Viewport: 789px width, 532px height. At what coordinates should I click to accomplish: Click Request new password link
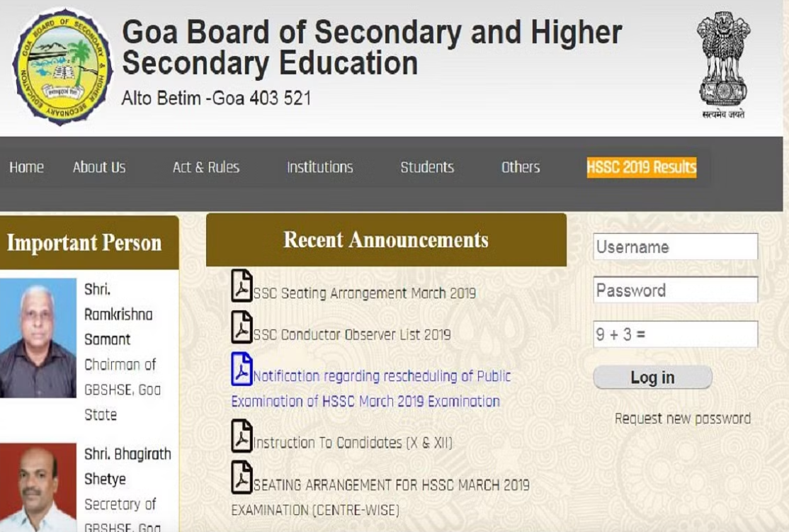(682, 419)
